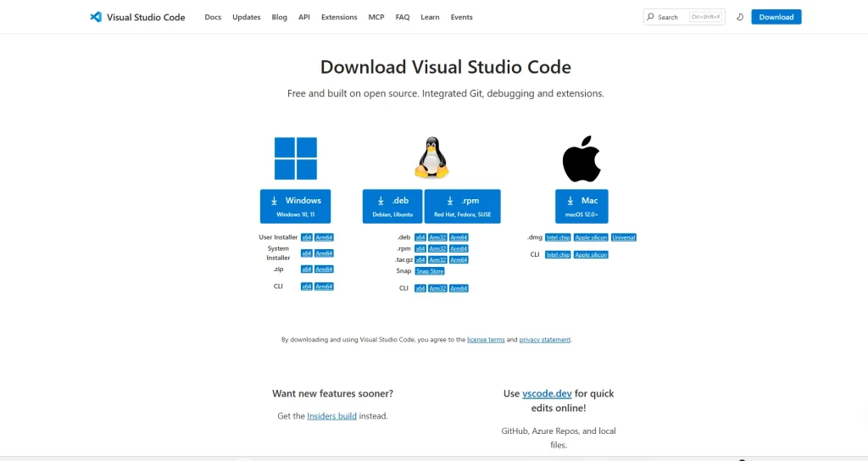Open the Snap Store link
This screenshot has height=461, width=868.
pyautogui.click(x=430, y=271)
